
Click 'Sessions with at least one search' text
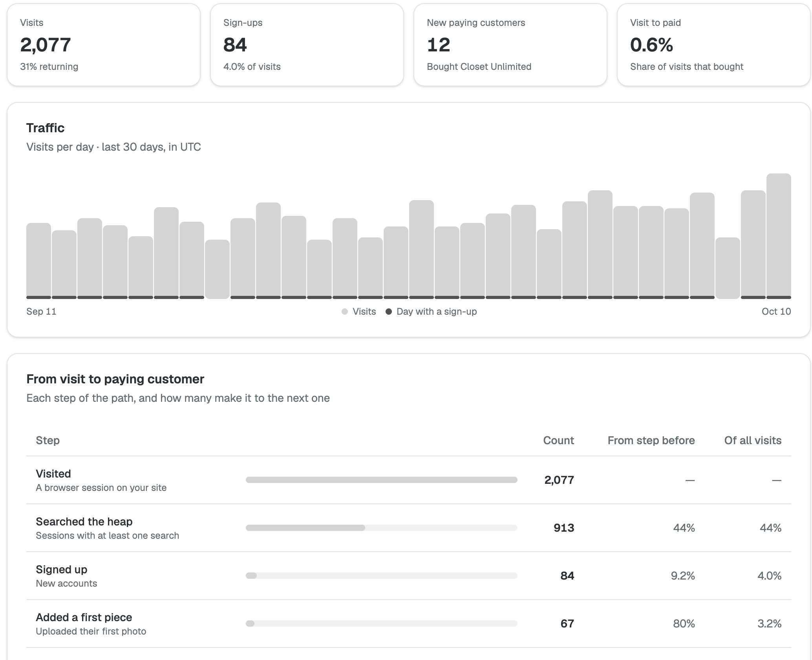click(108, 536)
